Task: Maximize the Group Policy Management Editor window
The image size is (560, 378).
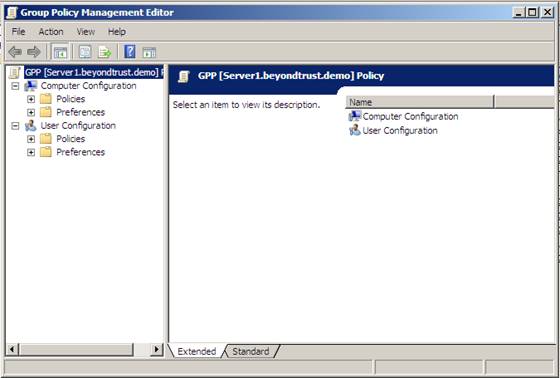Action: pyautogui.click(x=532, y=13)
